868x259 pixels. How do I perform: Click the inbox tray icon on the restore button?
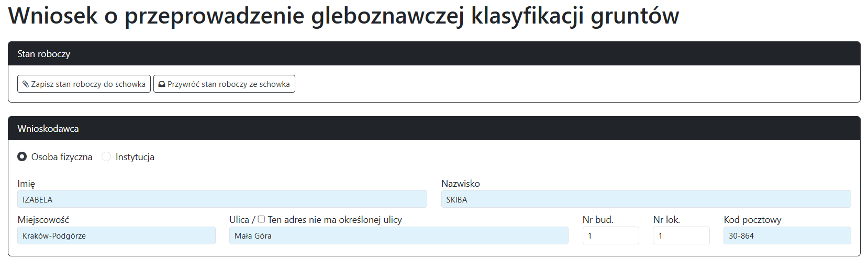pos(162,84)
